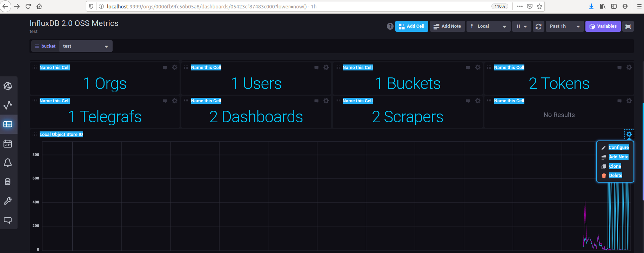Open Tasks from the sidebar calendar icon
The height and width of the screenshot is (253, 644).
[x=8, y=144]
